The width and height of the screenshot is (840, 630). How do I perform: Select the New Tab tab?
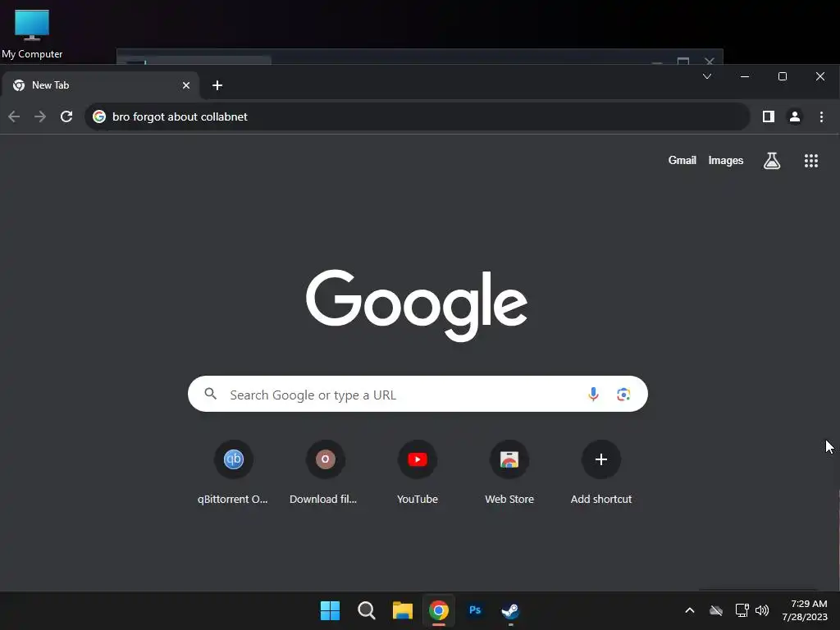click(x=101, y=85)
